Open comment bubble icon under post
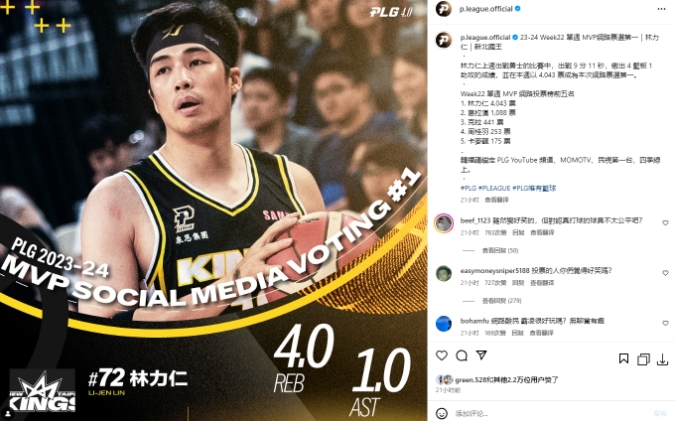 pyautogui.click(x=462, y=356)
